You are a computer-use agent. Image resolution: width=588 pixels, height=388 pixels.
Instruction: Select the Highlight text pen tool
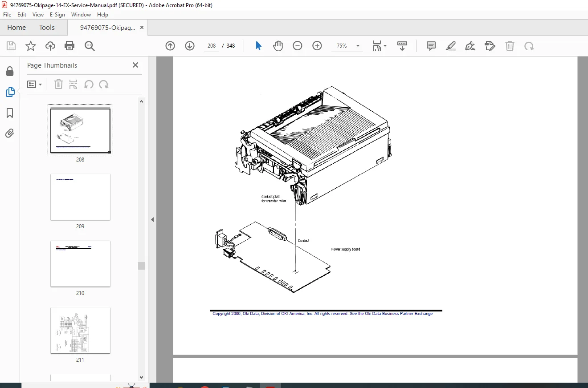(x=451, y=46)
